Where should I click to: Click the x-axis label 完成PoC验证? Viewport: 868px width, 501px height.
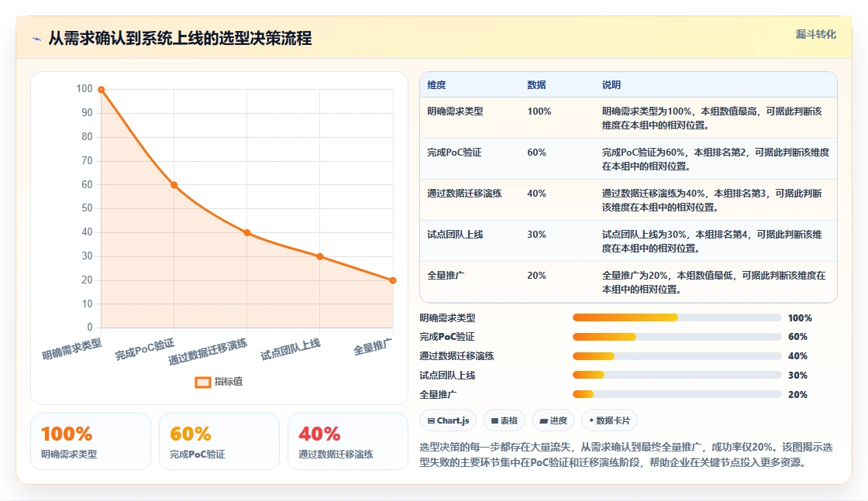144,349
